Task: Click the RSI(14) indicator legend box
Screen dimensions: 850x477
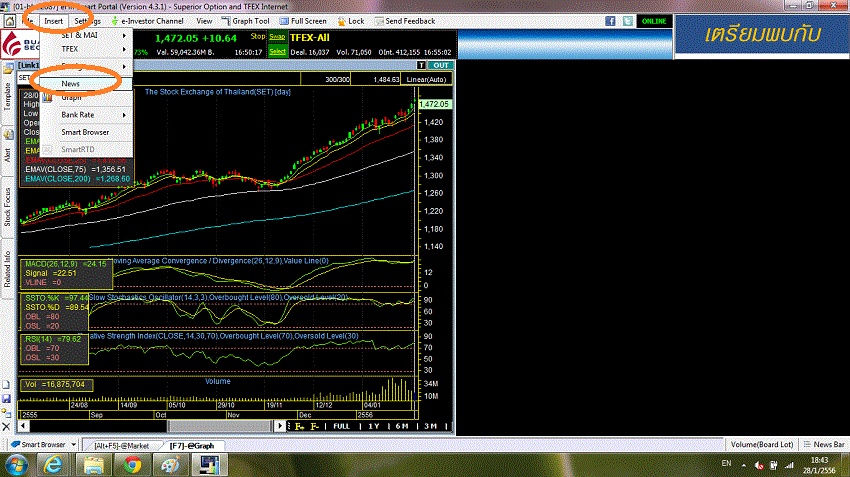Action: (55, 349)
